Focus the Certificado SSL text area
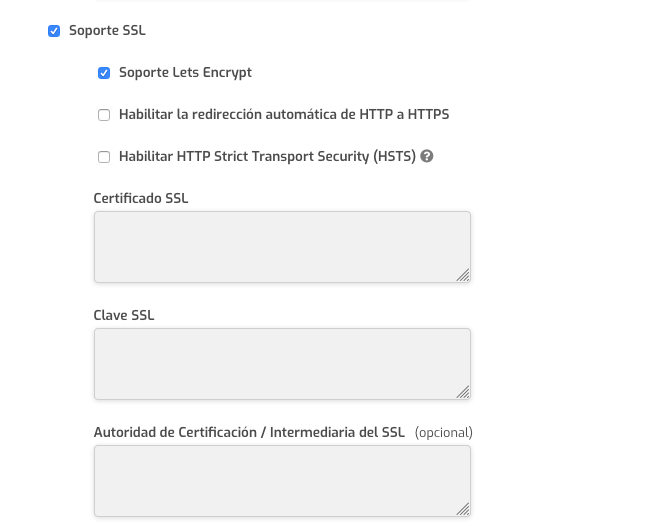 [x=282, y=247]
